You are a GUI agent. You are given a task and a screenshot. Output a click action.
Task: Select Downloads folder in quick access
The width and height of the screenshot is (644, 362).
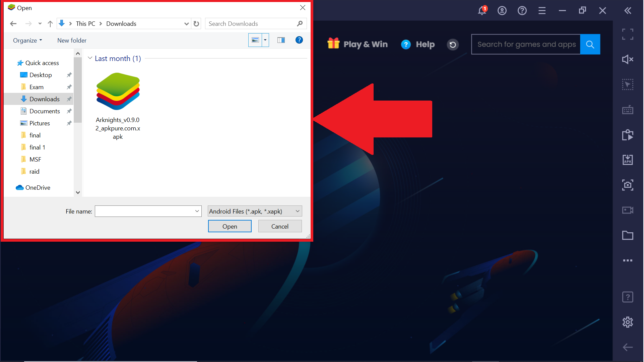[x=44, y=99]
